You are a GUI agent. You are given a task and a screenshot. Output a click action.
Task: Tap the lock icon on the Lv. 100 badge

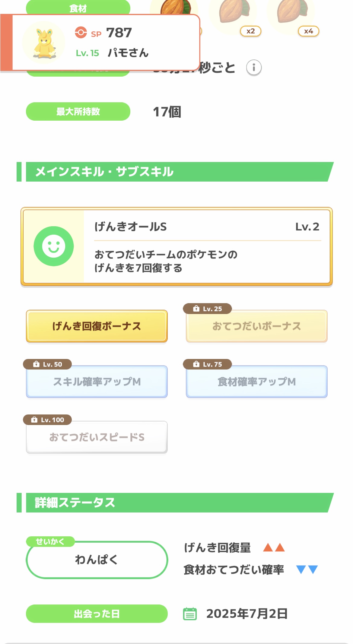pyautogui.click(x=34, y=420)
